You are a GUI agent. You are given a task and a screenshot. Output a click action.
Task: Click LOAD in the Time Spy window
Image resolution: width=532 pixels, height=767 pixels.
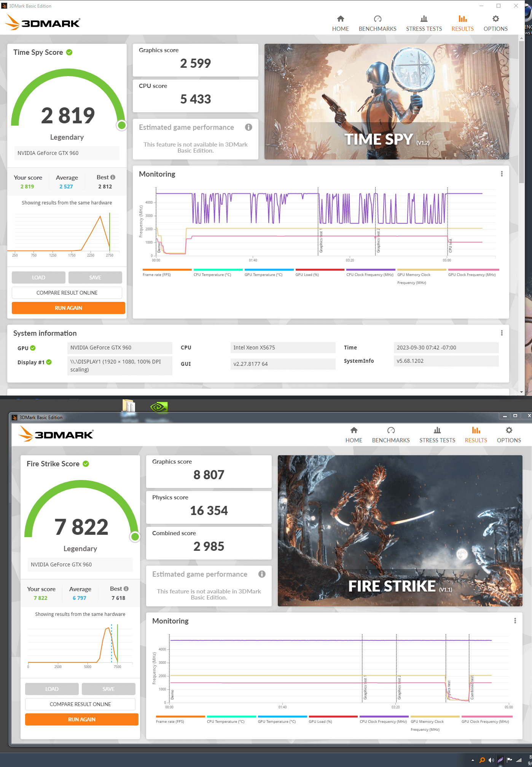38,277
